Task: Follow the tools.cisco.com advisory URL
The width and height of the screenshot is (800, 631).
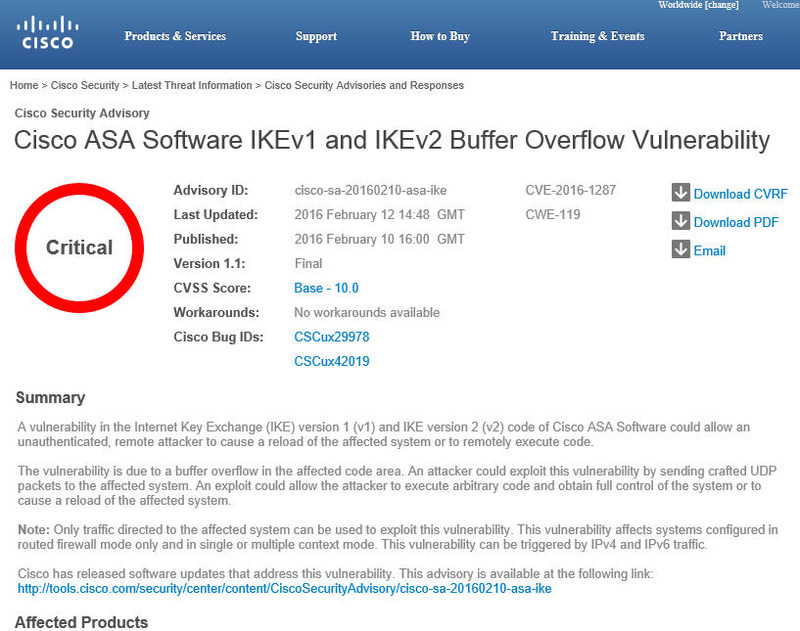Action: point(285,589)
